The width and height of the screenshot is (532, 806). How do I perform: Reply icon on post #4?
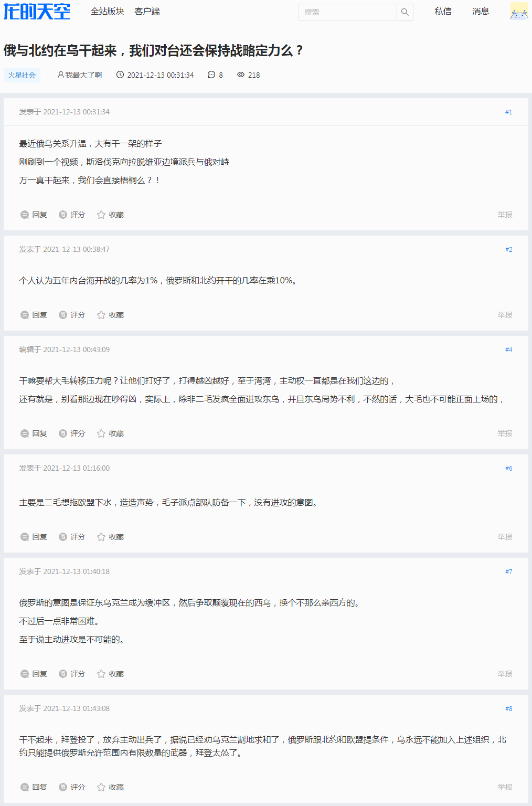pos(25,433)
